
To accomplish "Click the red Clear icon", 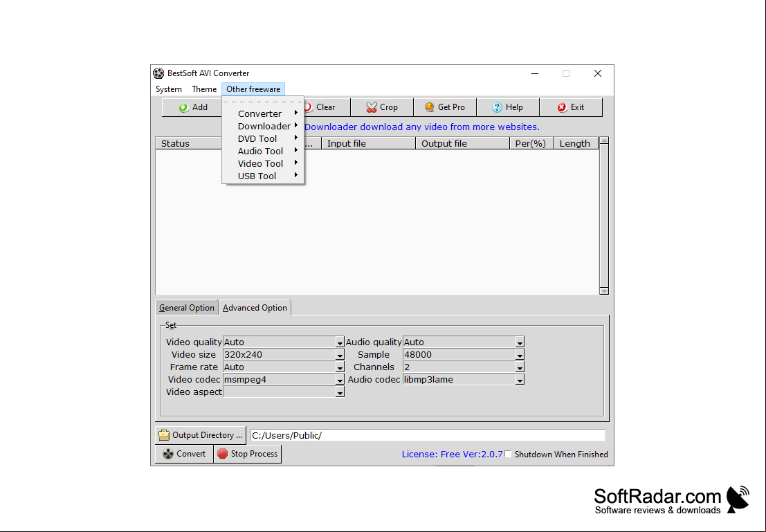I will point(308,107).
